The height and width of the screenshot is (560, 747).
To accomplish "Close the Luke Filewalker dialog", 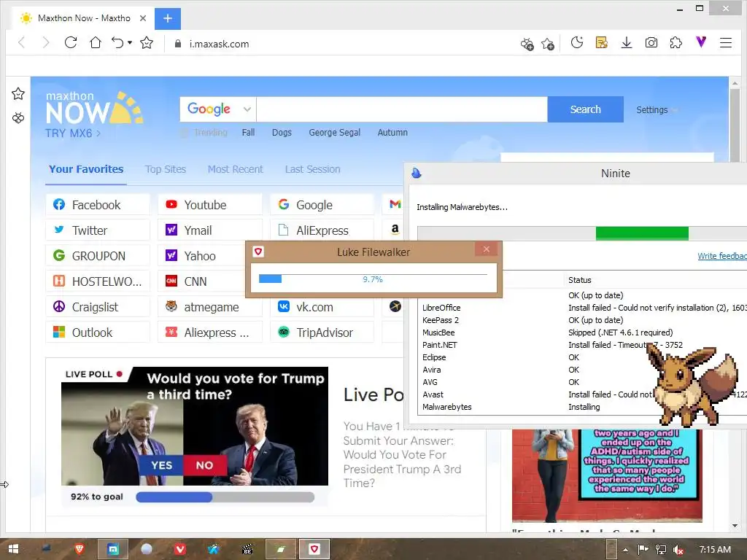I will (x=486, y=249).
